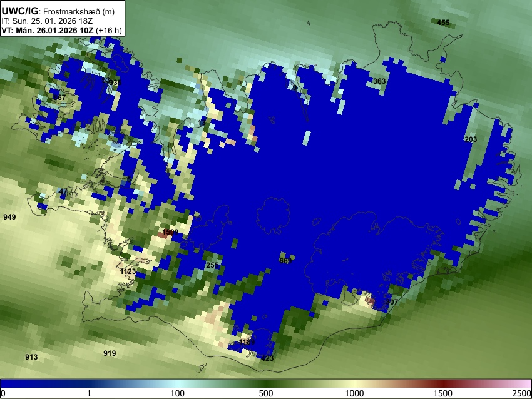
Task: Click the IT: Sun. 25. 01. 2026 18Z line
Action: tap(47, 21)
